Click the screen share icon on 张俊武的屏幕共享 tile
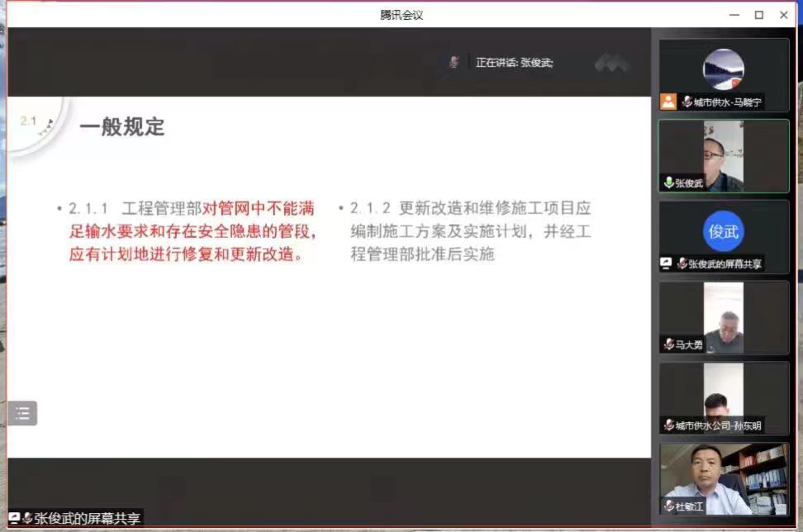Image resolution: width=803 pixels, height=532 pixels. tap(666, 264)
